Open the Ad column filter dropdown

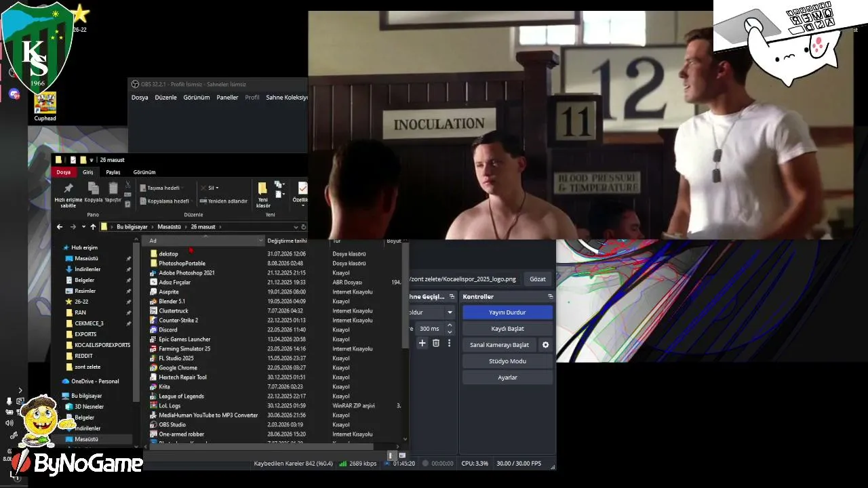tap(260, 241)
